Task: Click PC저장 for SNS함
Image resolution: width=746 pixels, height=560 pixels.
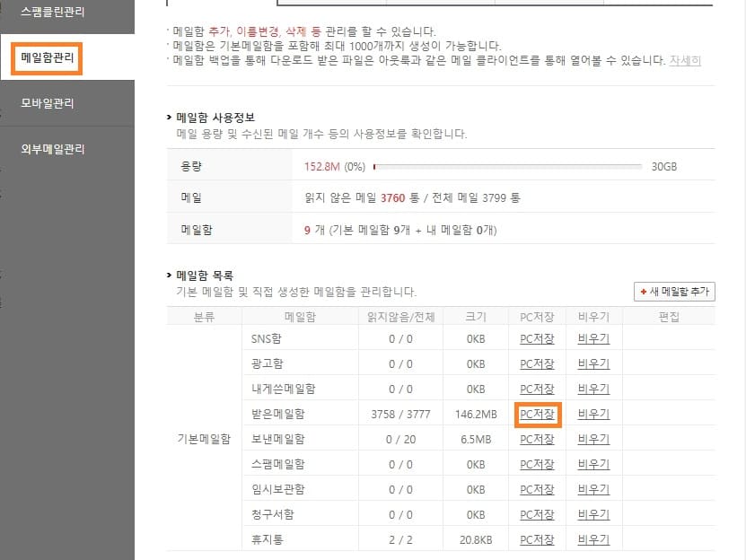Action: [x=537, y=338]
